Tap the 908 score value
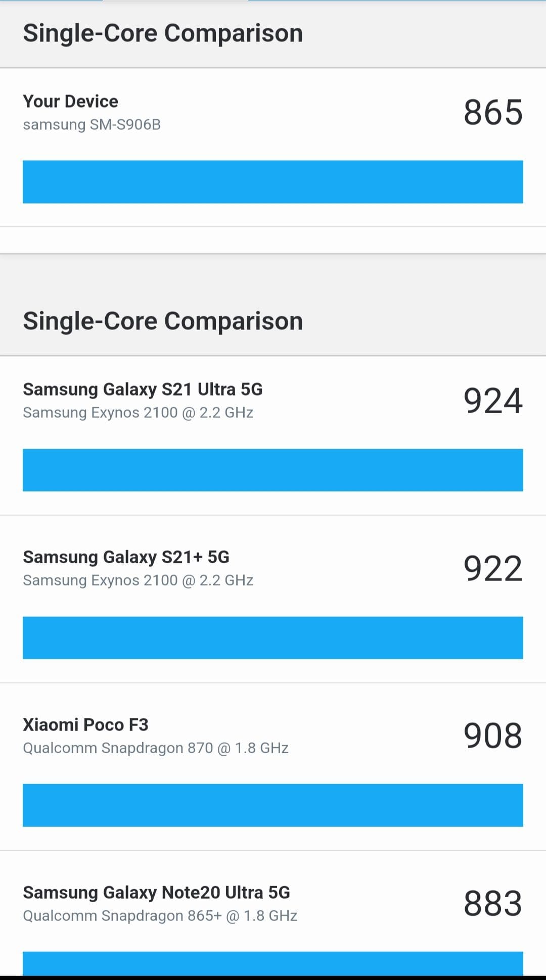Screen dimensions: 546x980 coord(493,736)
